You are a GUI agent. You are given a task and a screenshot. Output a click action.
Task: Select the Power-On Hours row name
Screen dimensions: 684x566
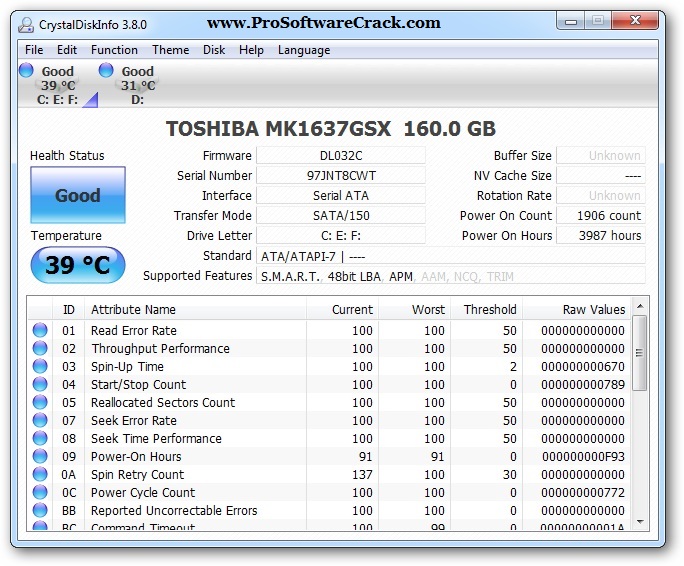coord(136,456)
